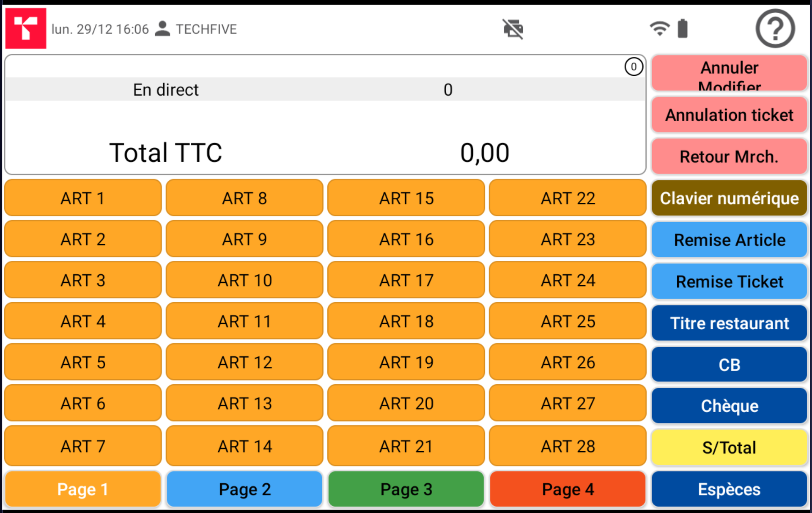Screen dimensions: 812x513
Task: Open the help question mark icon
Action: pos(775,28)
